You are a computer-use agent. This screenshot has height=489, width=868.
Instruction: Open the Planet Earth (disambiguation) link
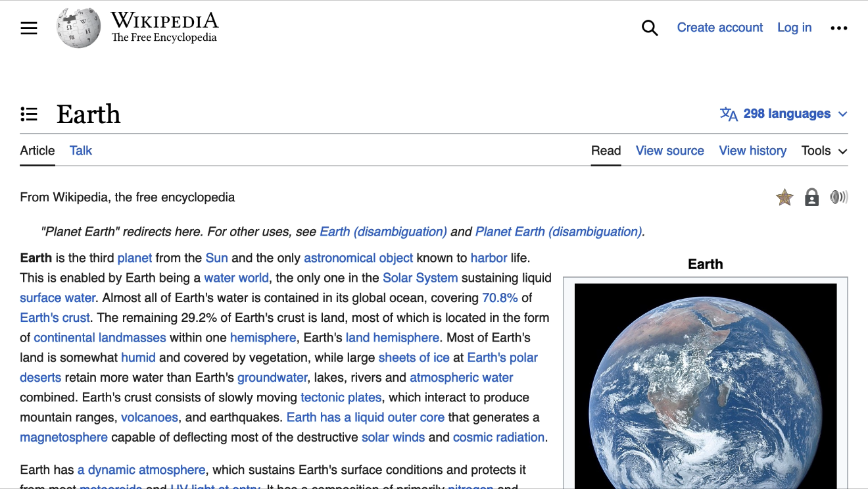coord(558,232)
